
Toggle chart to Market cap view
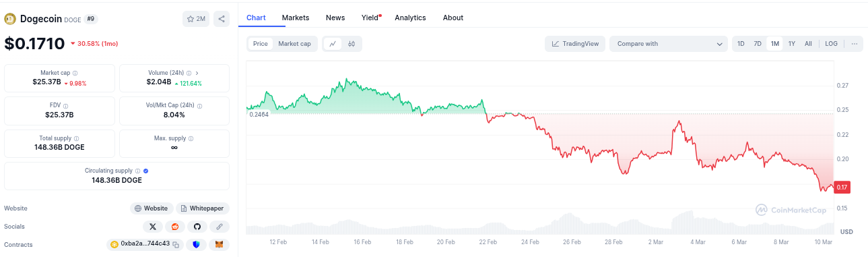tap(294, 44)
